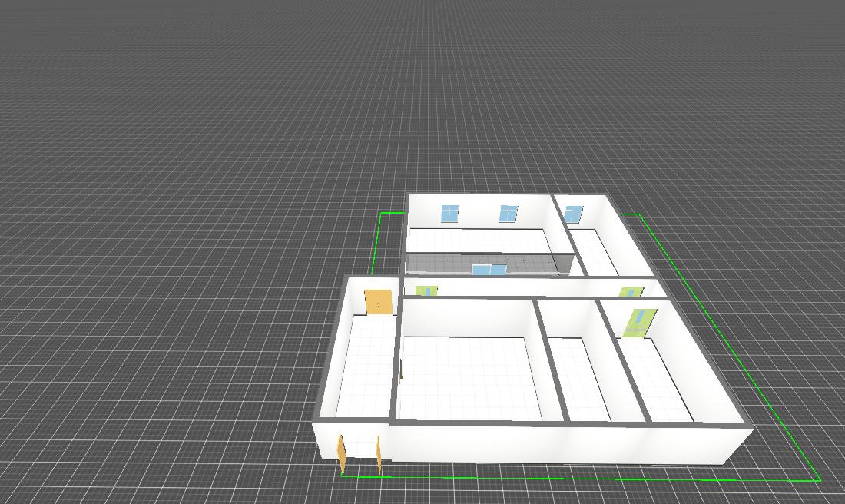Click the floor of the top-left room with two windows
The width and height of the screenshot is (845, 504).
coord(478,241)
